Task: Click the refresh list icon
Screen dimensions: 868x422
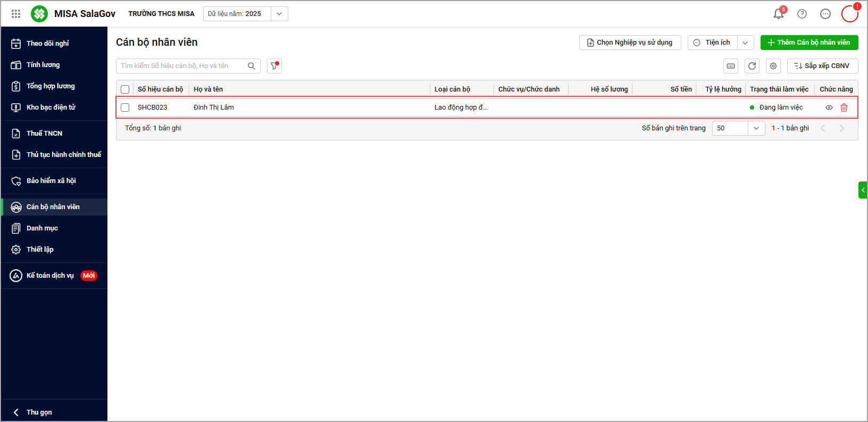Action: pyautogui.click(x=752, y=66)
